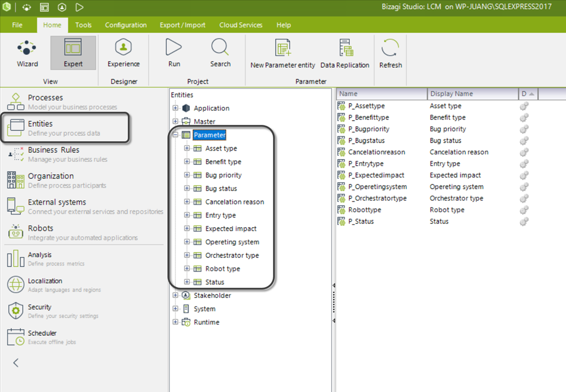Expand the Master entities node
This screenshot has height=392, width=566.
[175, 122]
